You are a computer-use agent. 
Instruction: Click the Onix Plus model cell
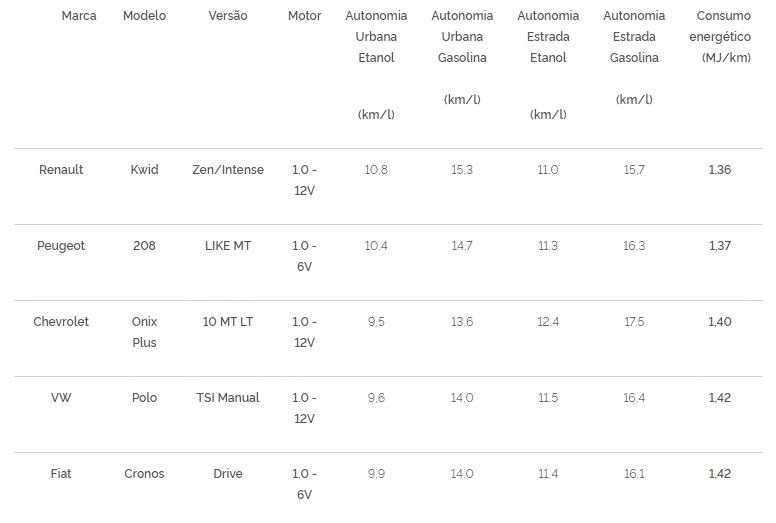[x=144, y=332]
